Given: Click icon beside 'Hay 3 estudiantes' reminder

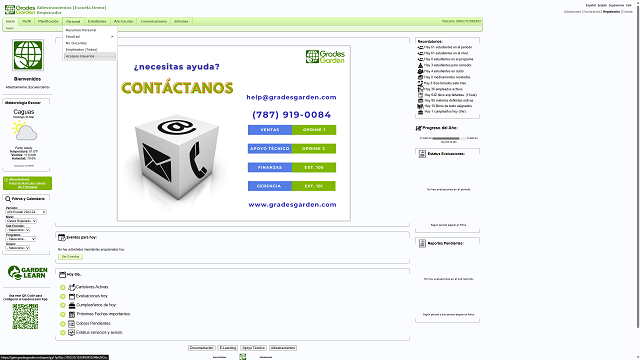Looking at the screenshot, I should point(420,65).
